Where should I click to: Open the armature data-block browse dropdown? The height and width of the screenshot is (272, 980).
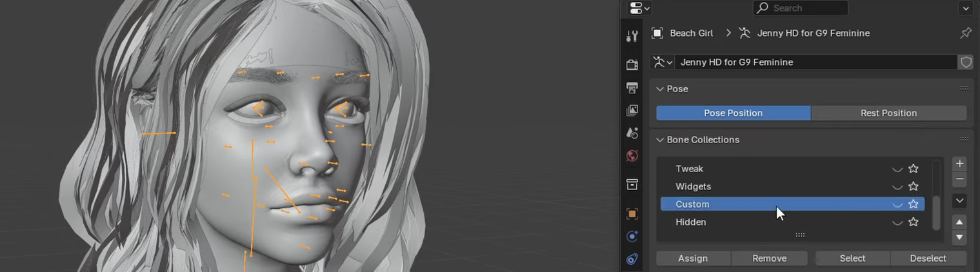[663, 62]
